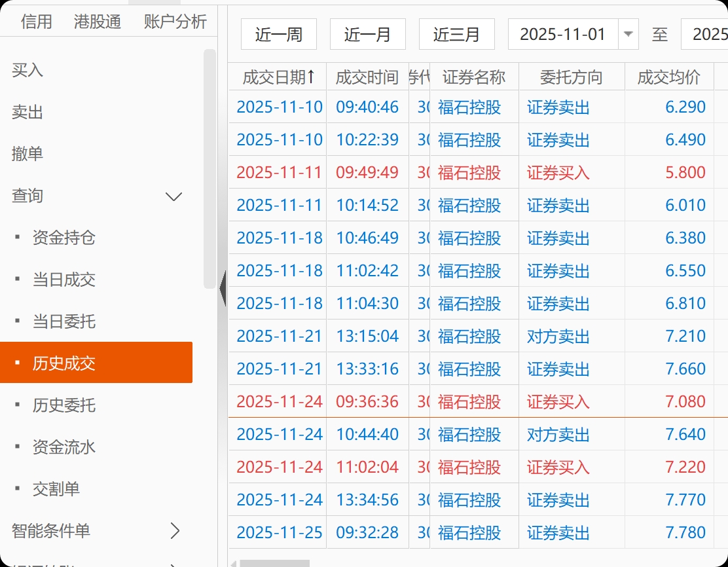Click the horizontal scrollbar thumb below table
Viewport: 728px width, 567px height.
tap(275, 564)
